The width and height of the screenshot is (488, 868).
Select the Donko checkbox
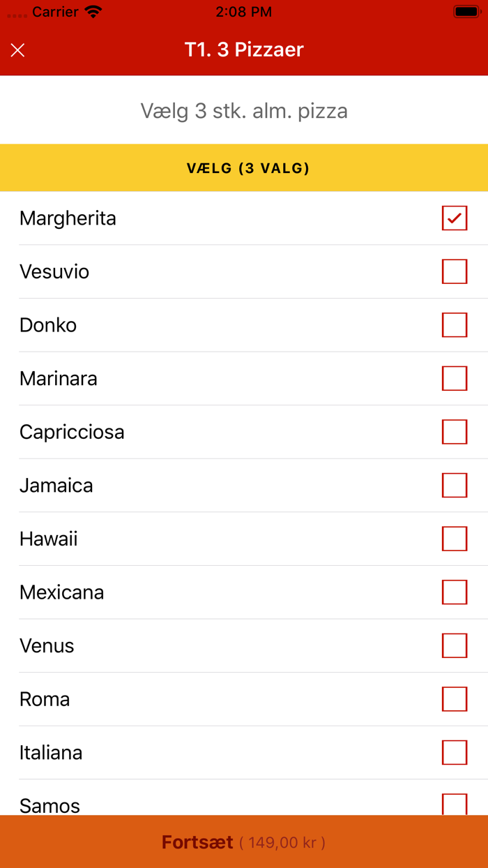tap(455, 325)
